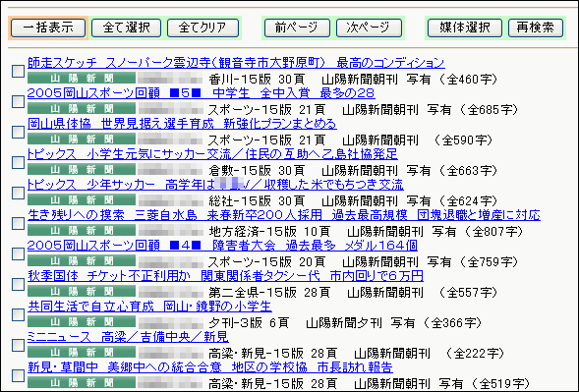Tick checkbox for 小学生元気にサッカー交流 article

point(18,162)
